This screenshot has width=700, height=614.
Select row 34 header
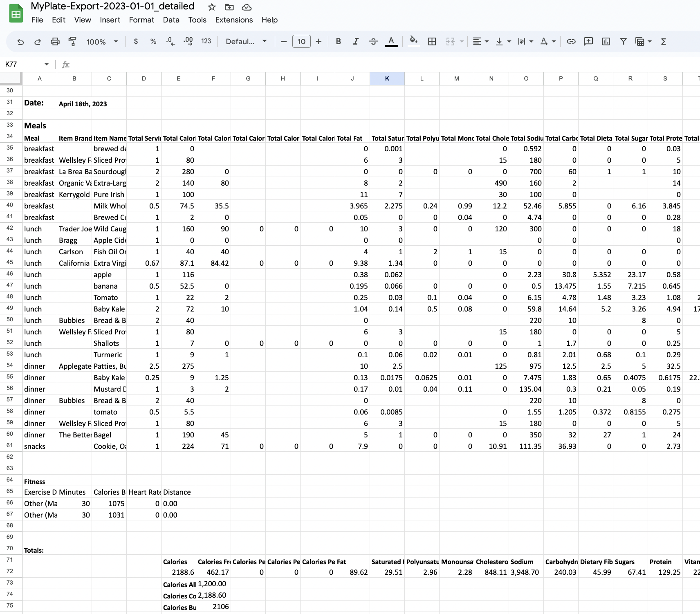click(x=10, y=137)
